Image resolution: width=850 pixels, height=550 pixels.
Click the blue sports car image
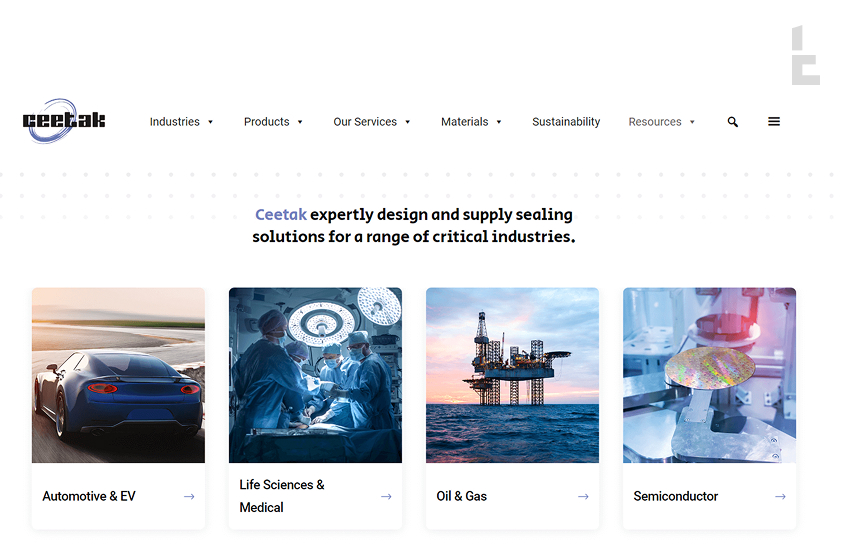tap(118, 375)
